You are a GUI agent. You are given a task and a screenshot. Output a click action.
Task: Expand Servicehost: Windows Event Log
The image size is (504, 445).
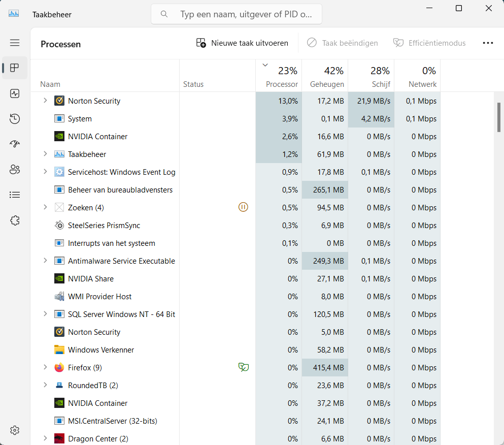[x=45, y=172]
